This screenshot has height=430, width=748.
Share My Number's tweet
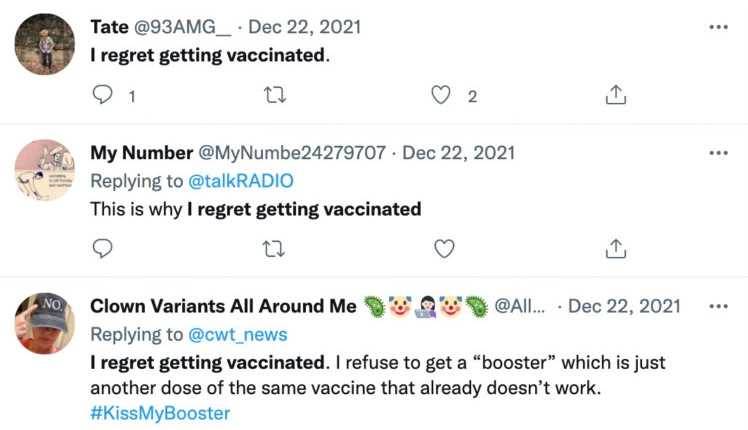(x=616, y=247)
